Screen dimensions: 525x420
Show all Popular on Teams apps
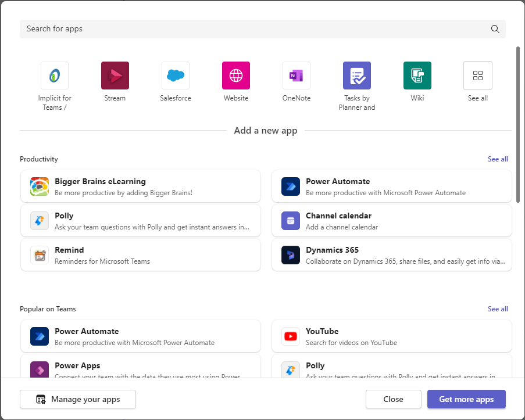[498, 309]
